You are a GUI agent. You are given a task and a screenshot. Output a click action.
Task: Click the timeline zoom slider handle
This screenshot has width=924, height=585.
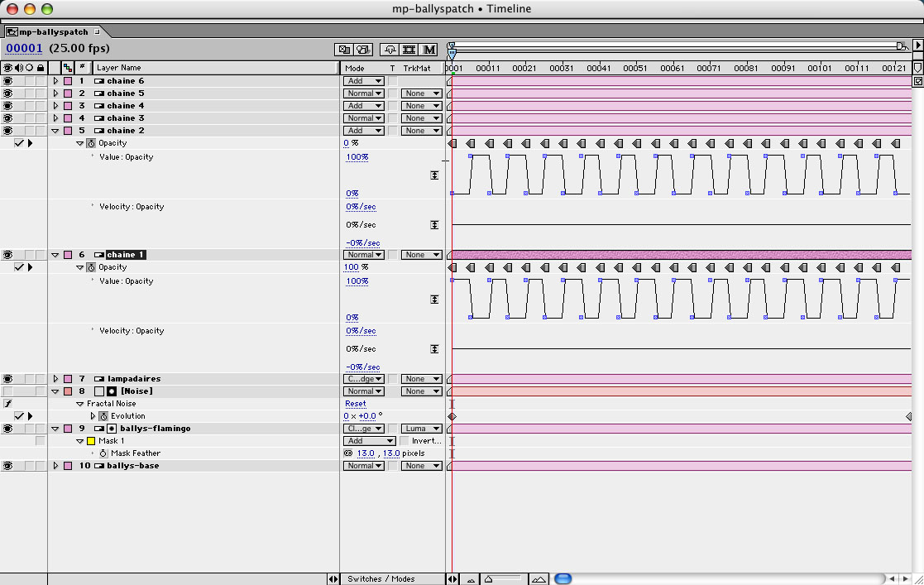click(489, 579)
